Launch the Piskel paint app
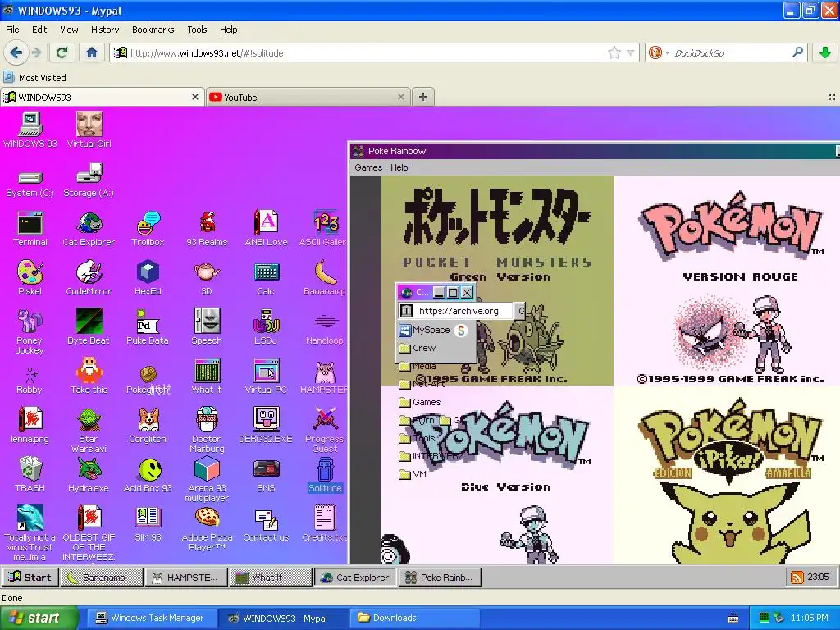Image resolution: width=840 pixels, height=630 pixels. coord(30,278)
